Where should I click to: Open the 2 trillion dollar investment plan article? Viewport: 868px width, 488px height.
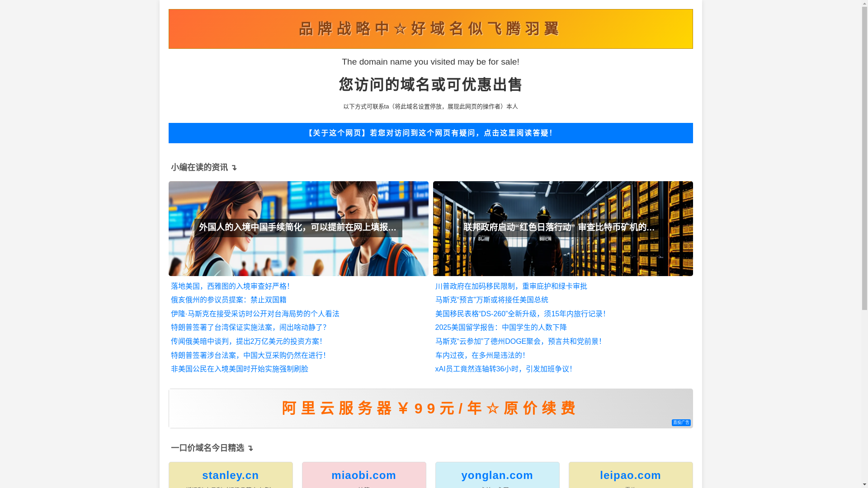tap(246, 341)
